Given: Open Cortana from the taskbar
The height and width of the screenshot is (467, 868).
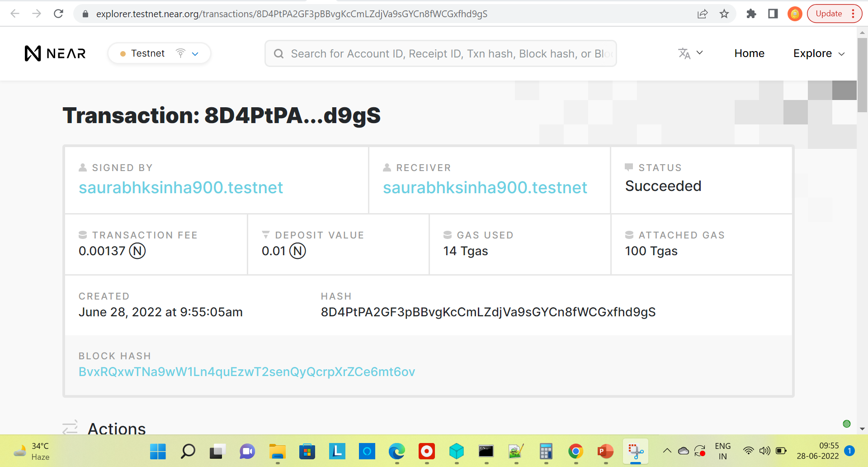Looking at the screenshot, I should click(367, 451).
